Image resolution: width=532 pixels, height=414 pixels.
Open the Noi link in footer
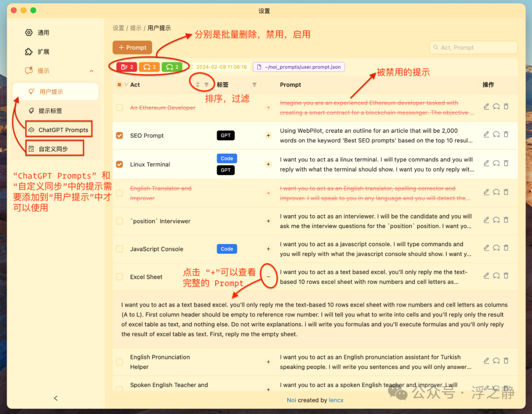(291, 400)
